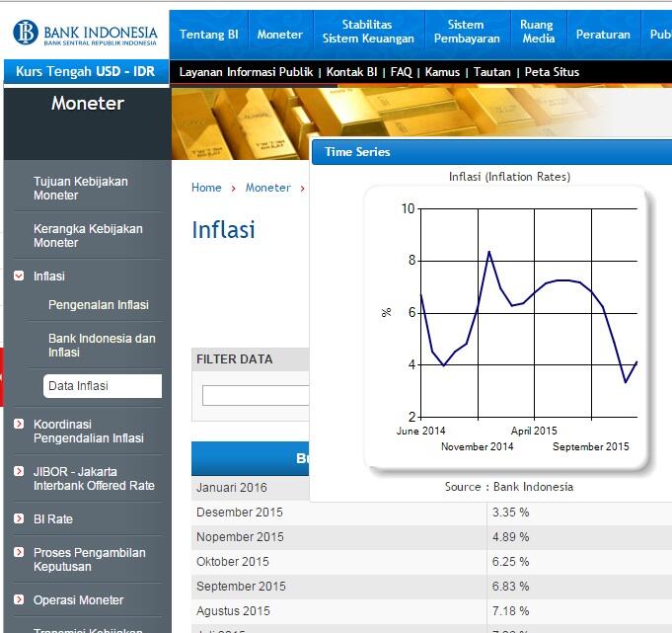Viewport: 672px width, 633px height.
Task: Expand Proses Pengambilan Keputusan arrow
Action: click(x=19, y=552)
